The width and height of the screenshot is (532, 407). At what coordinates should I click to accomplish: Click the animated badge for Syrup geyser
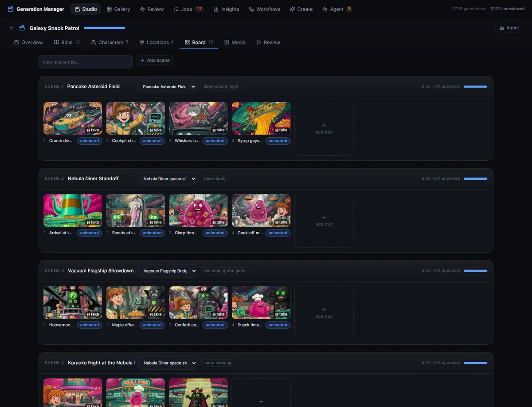278,141
